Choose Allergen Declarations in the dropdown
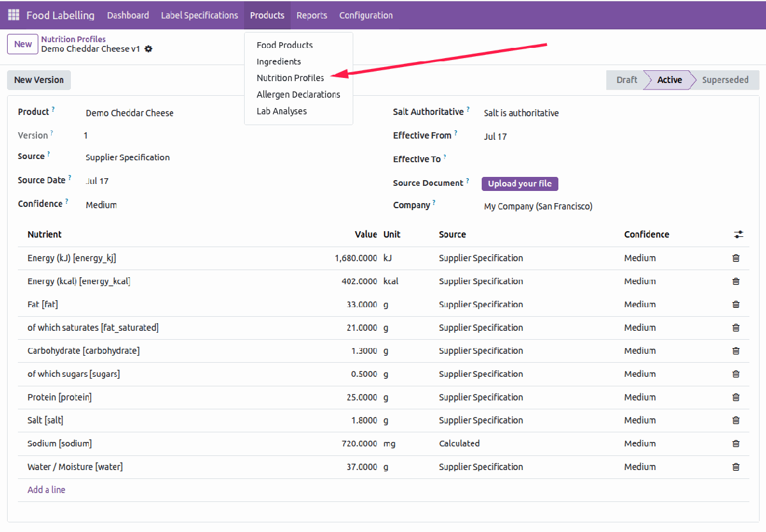Screen dimensions: 766x532 coord(298,95)
